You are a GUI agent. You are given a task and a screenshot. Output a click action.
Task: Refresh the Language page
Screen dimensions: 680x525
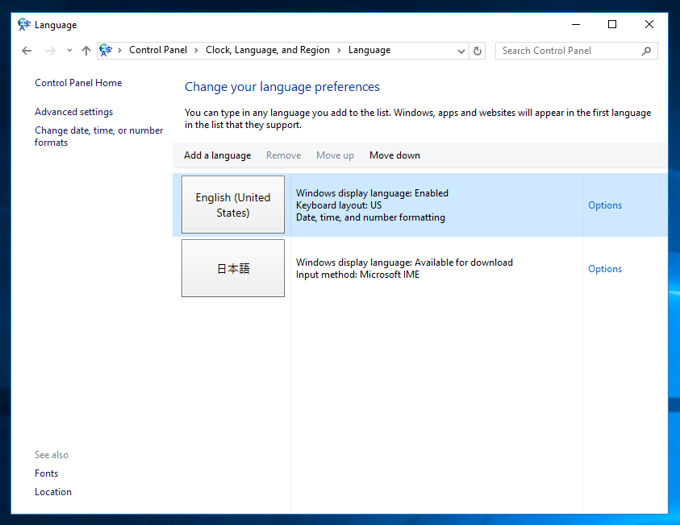tap(477, 51)
